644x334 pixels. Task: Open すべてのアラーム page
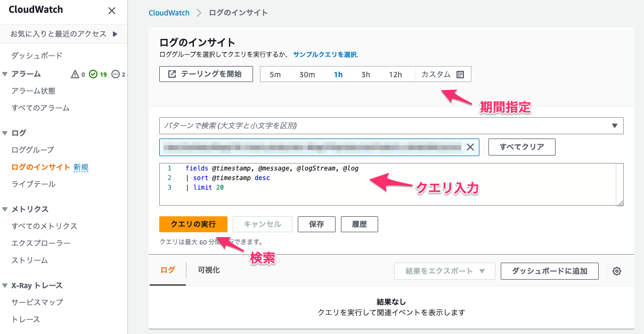tap(40, 108)
